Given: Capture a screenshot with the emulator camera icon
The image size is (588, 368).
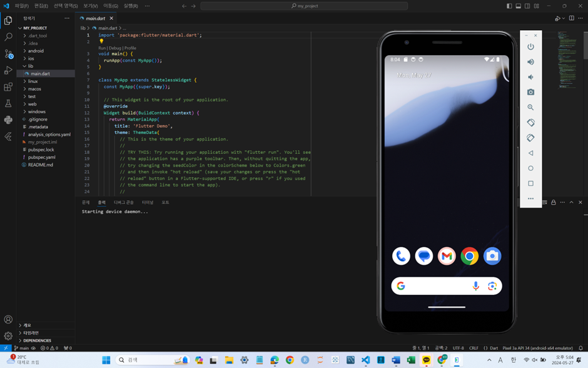Looking at the screenshot, I should 530,91.
